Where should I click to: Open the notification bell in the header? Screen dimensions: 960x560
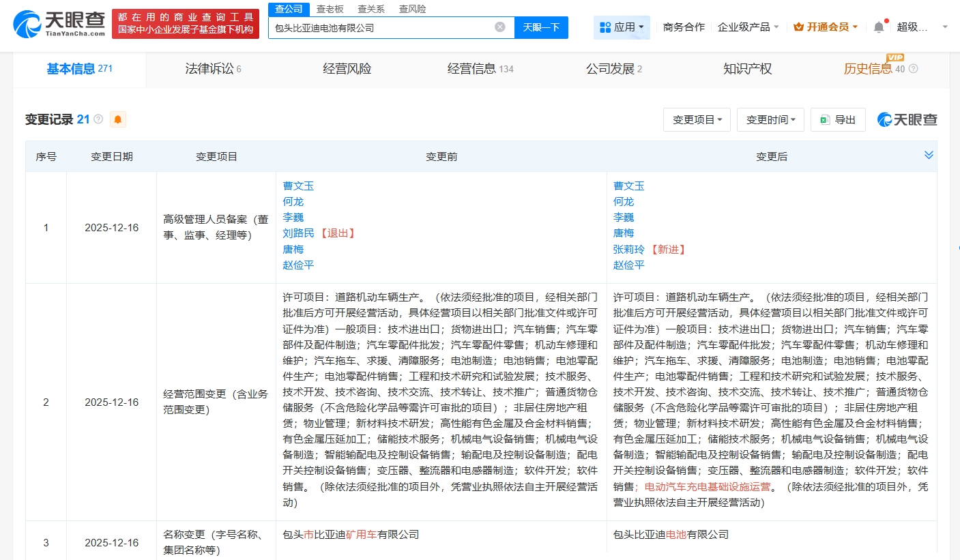click(x=879, y=27)
